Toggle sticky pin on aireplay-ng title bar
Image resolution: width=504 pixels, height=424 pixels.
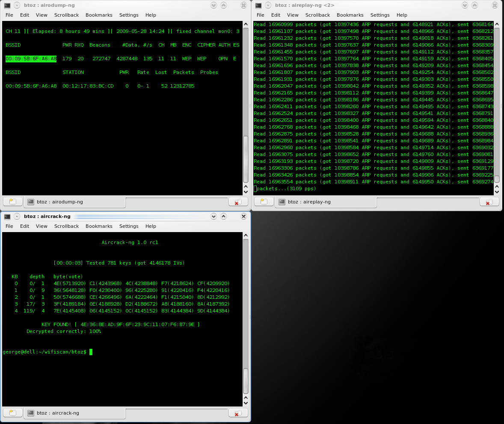coord(268,6)
